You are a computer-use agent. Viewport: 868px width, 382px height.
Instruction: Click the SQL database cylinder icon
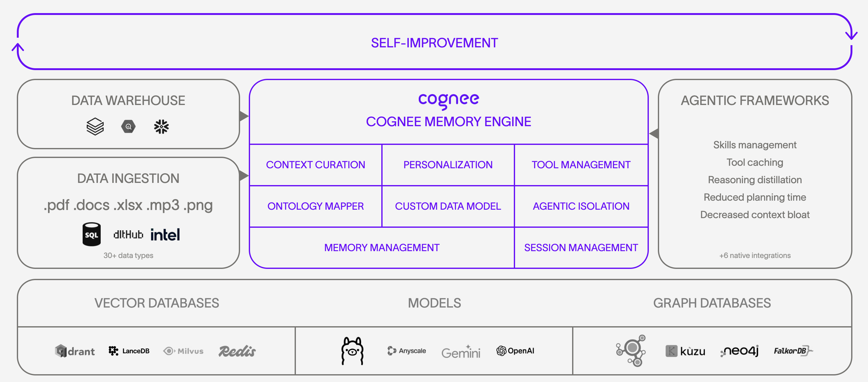tap(91, 234)
